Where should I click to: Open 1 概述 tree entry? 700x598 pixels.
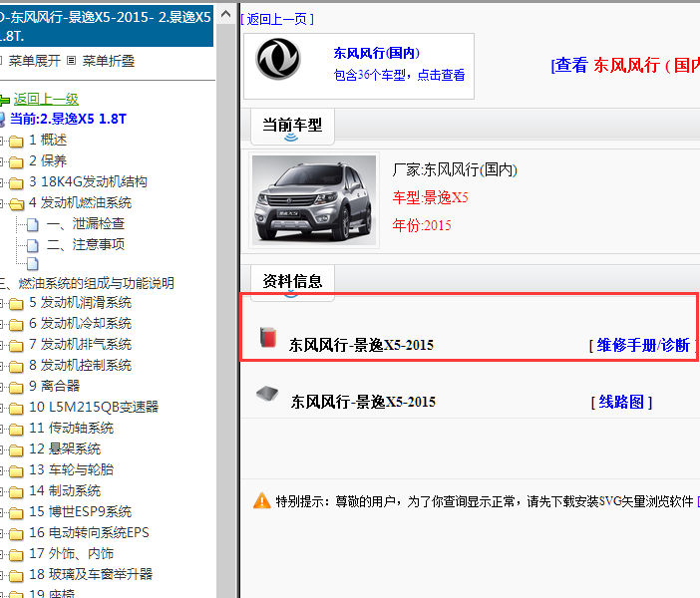click(48, 140)
